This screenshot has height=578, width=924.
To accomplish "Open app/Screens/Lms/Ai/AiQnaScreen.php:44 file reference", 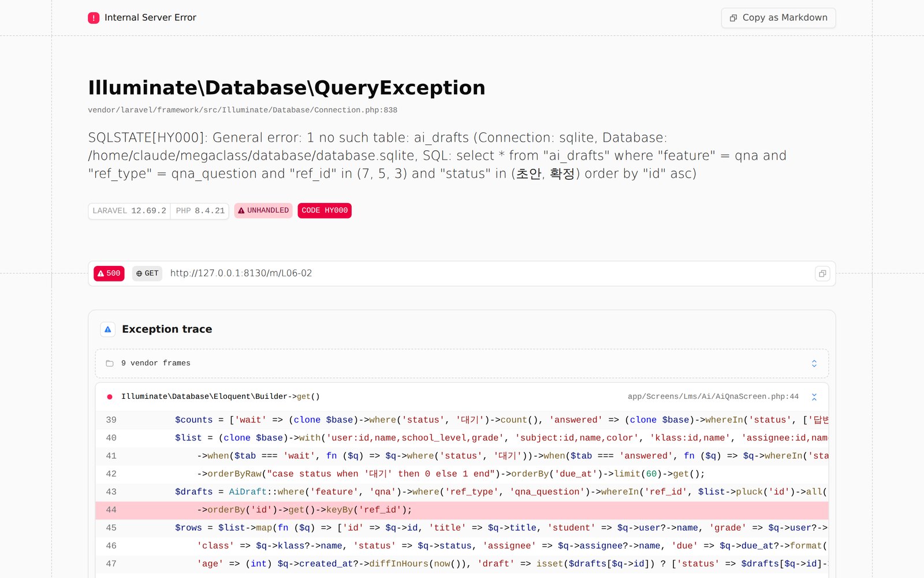I will pos(713,397).
